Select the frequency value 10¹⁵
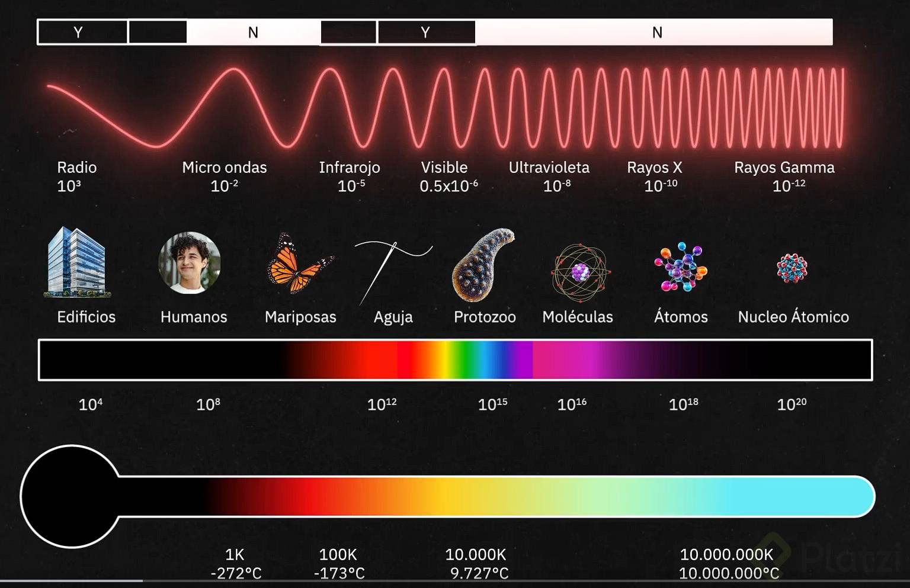 click(493, 404)
